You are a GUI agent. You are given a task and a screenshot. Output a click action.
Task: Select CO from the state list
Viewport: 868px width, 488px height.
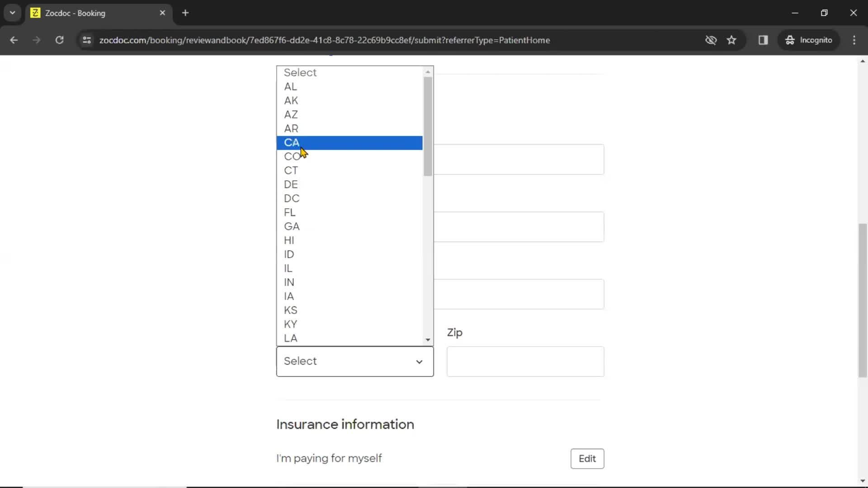(349, 157)
